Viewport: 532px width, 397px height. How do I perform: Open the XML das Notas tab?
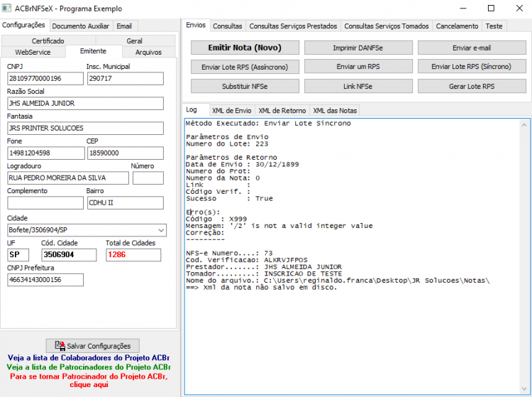click(335, 111)
